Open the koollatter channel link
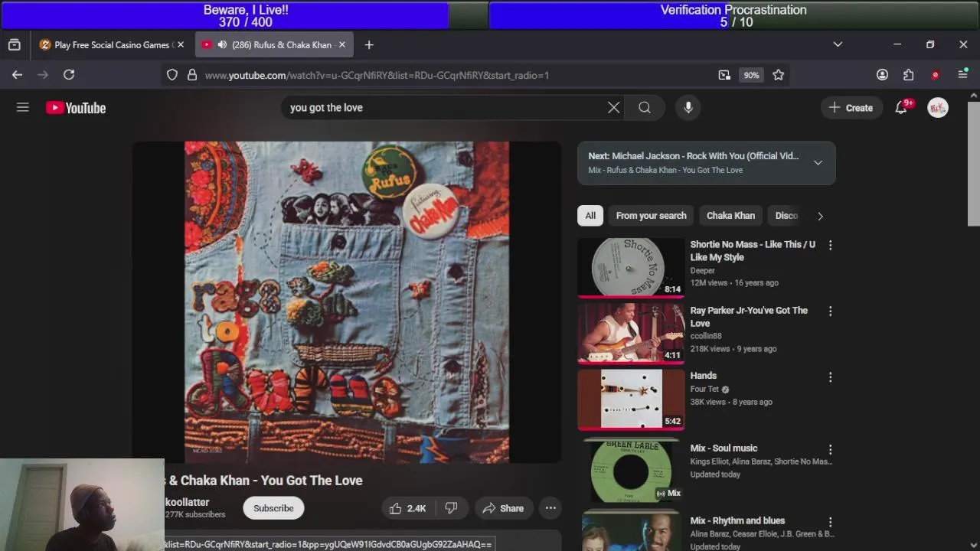Screen dimensions: 980x551 187,502
